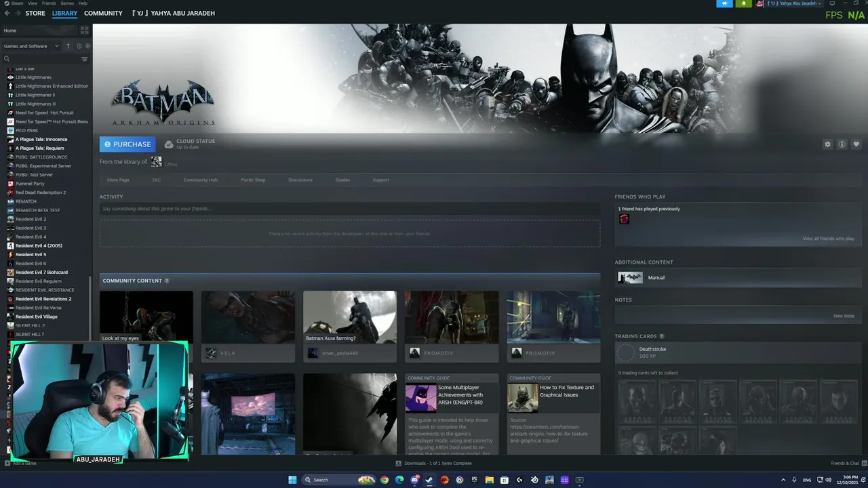Check the CLOUD STATUS indicator
Screen dimensions: 868x488
coord(190,144)
